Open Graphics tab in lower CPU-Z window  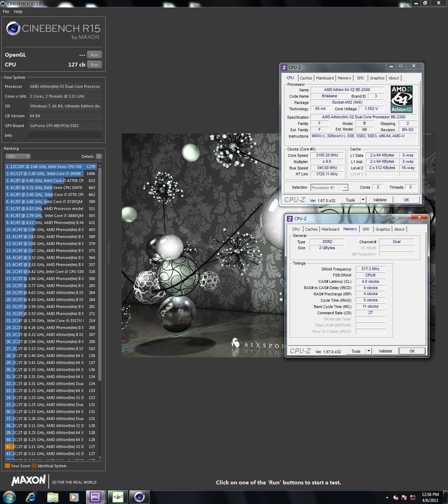383,229
